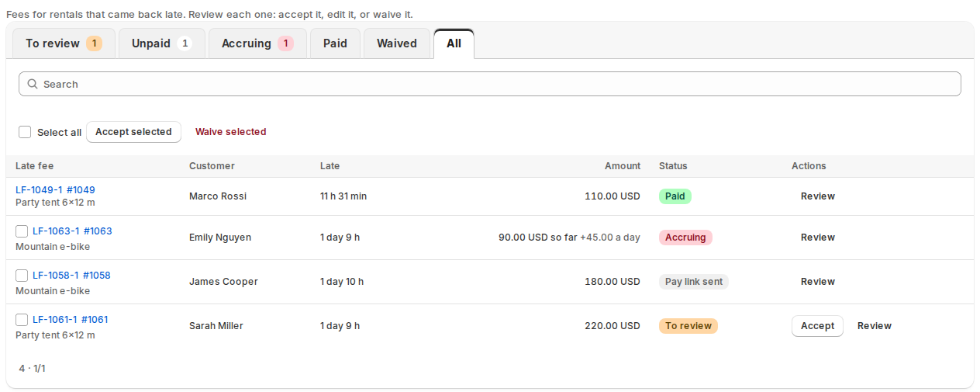Focus the Search input field

click(x=490, y=84)
